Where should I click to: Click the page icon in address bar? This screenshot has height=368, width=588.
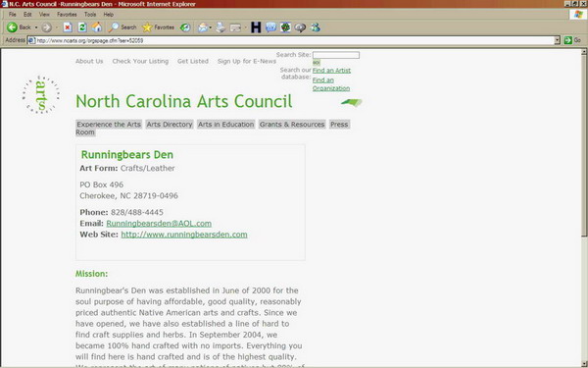click(x=31, y=40)
